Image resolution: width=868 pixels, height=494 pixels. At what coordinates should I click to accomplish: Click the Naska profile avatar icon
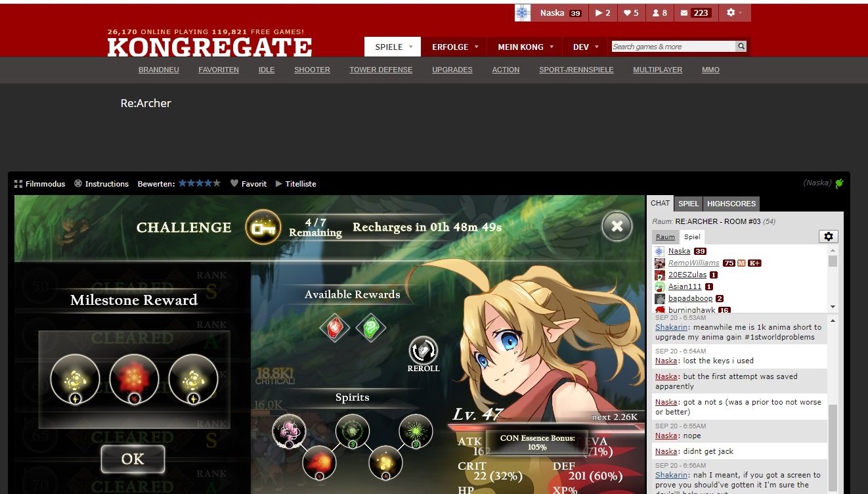tap(523, 13)
